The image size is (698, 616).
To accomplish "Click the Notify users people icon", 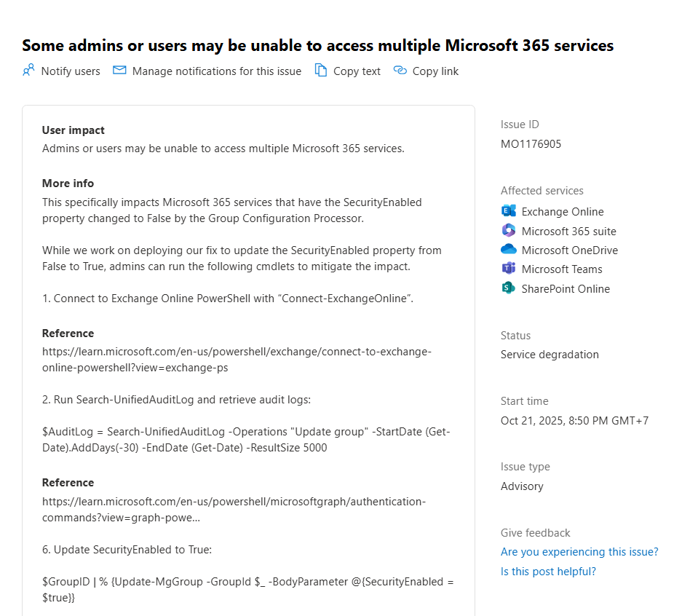I will tap(28, 71).
